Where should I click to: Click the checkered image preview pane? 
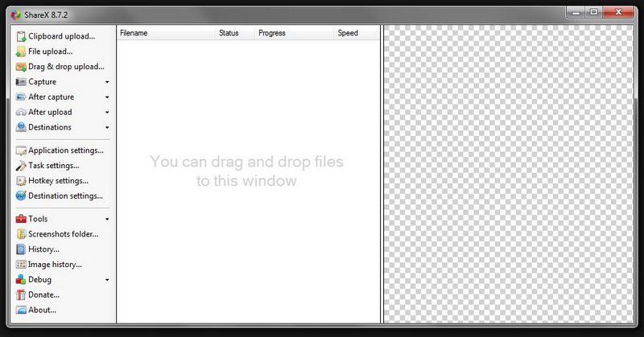(x=509, y=174)
